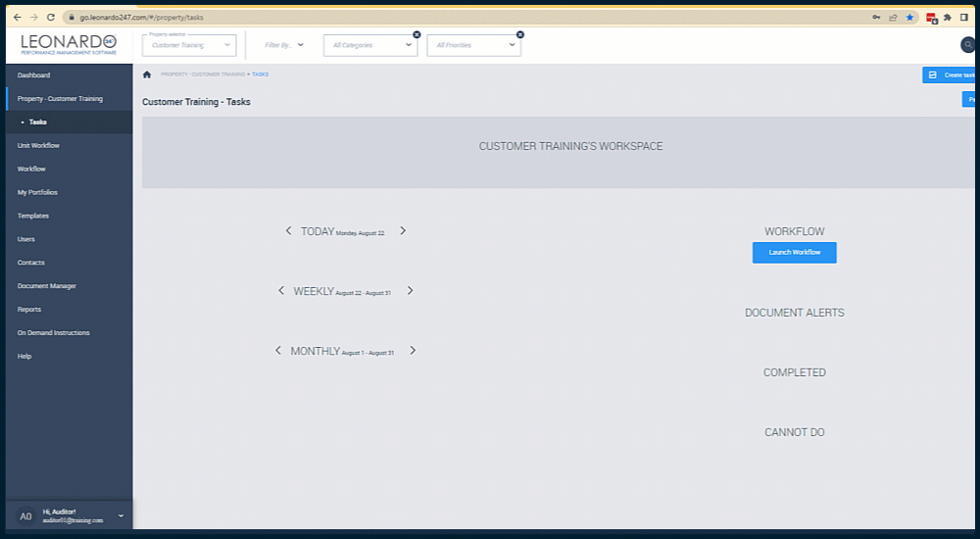
Task: Click the Create task button
Action: [950, 75]
